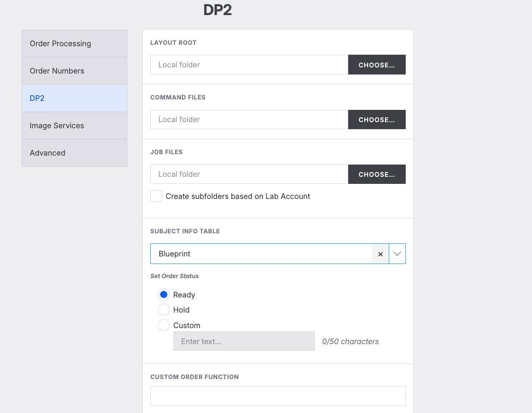Focus the Command Files local folder field
The width and height of the screenshot is (532, 413).
[x=249, y=119]
